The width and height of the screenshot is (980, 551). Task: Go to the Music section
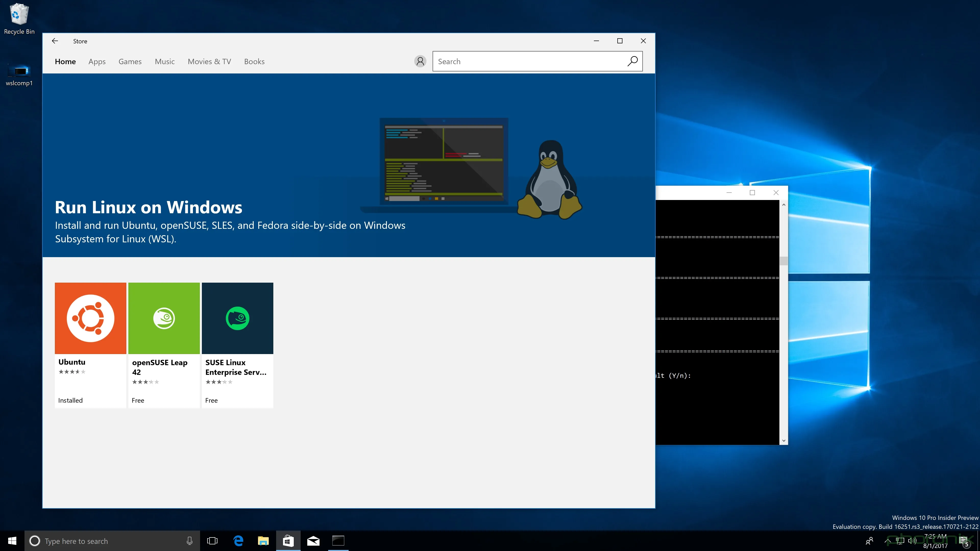(x=164, y=61)
